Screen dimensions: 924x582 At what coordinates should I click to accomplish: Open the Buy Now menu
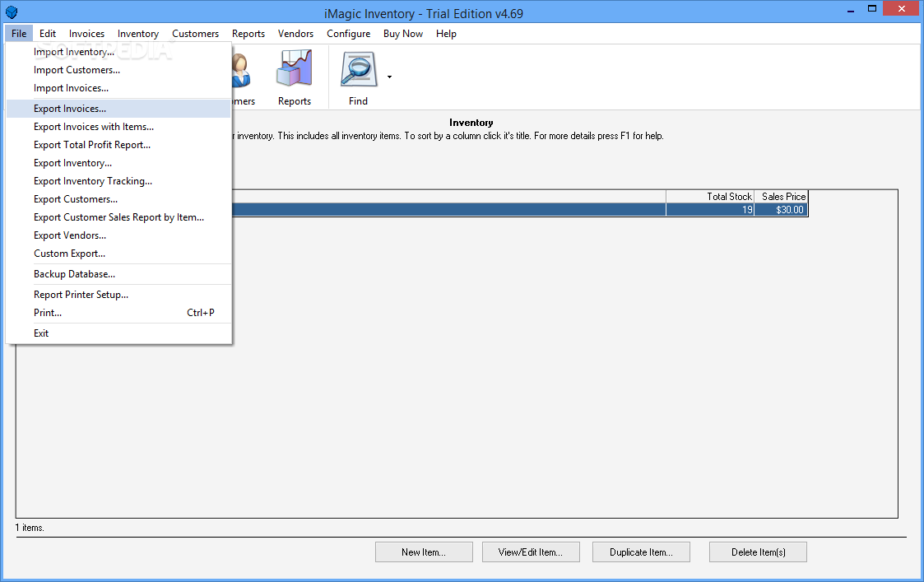coord(403,34)
